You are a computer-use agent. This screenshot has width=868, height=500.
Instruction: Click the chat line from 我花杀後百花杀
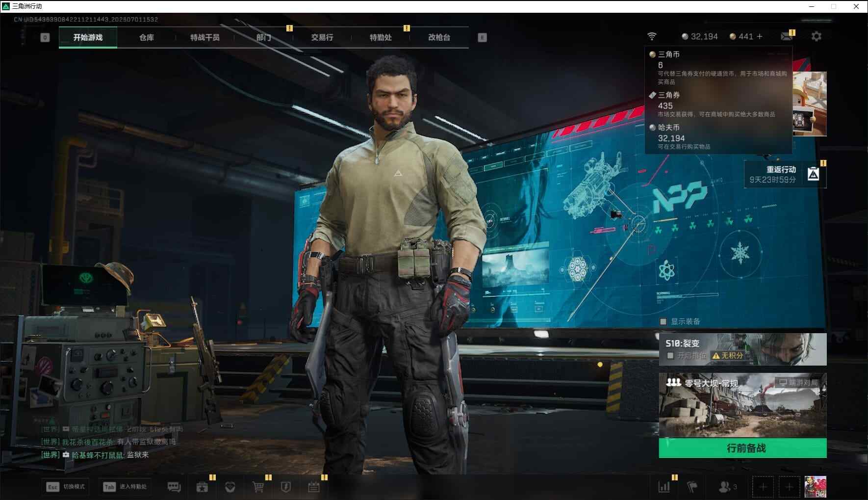point(108,442)
